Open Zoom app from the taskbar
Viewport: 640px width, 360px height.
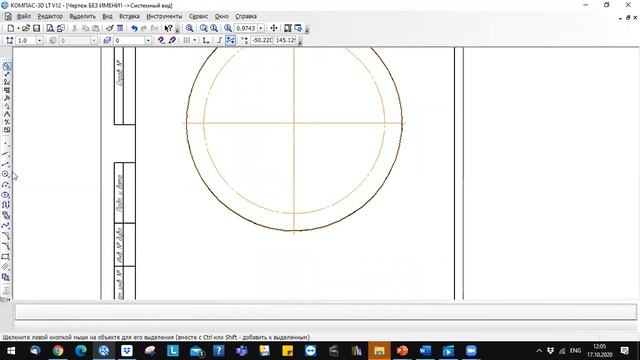pos(471,351)
